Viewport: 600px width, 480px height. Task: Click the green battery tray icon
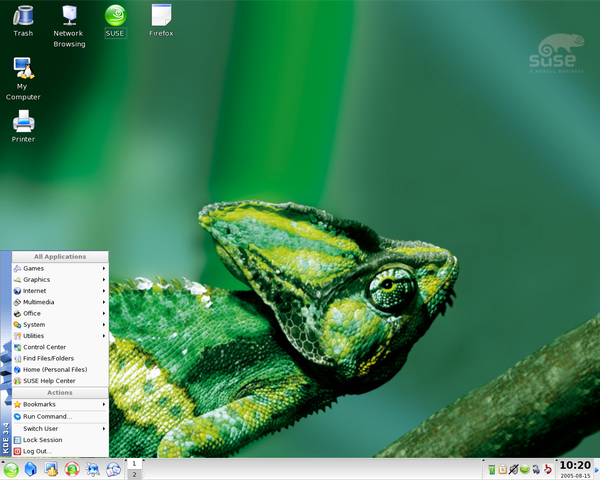point(492,469)
